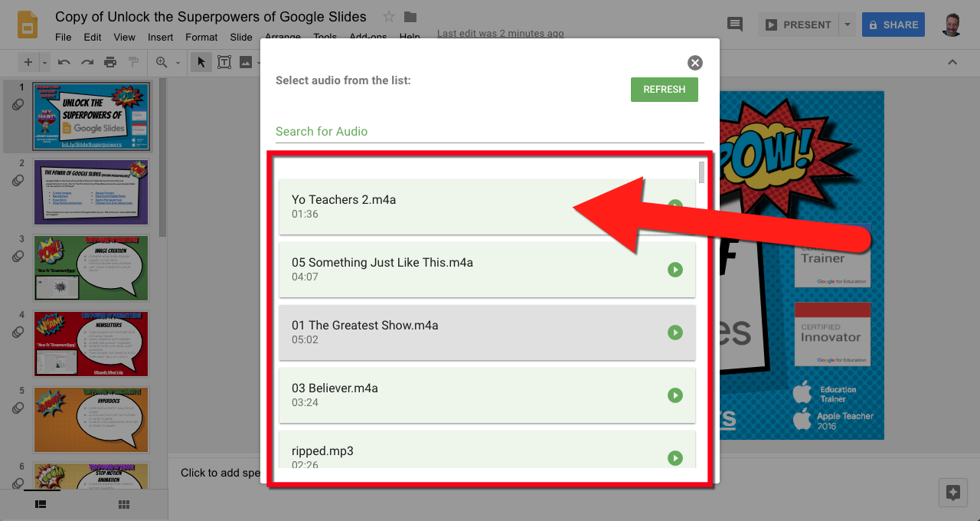
Task: Click the transition icon beside slide 2
Action: coord(18,181)
